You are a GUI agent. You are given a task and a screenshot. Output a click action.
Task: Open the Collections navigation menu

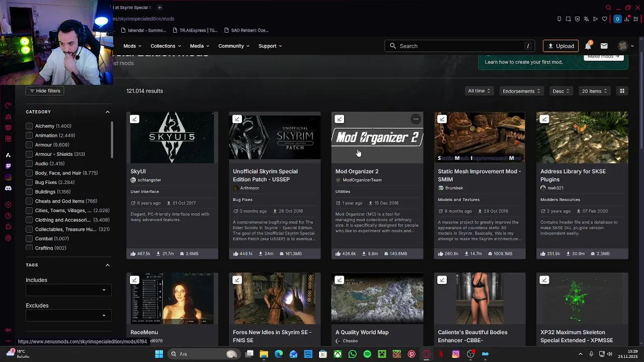point(166,46)
